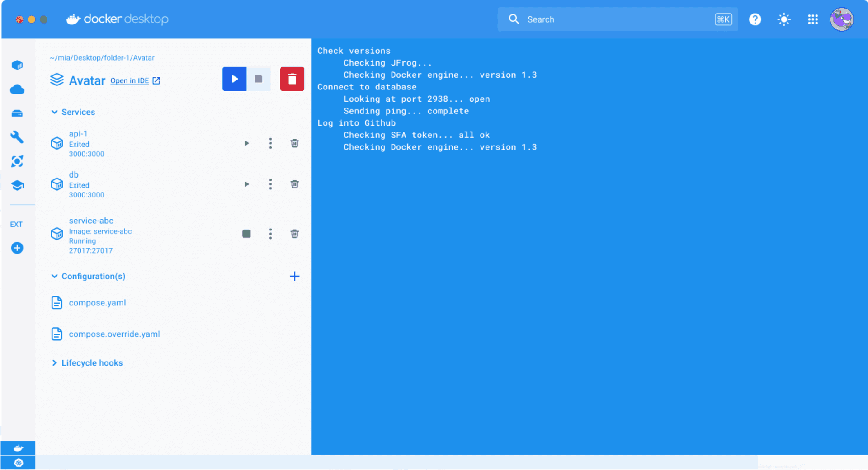Start the Avatar stack with blue play button
Screen dimensions: 868x470
click(234, 79)
